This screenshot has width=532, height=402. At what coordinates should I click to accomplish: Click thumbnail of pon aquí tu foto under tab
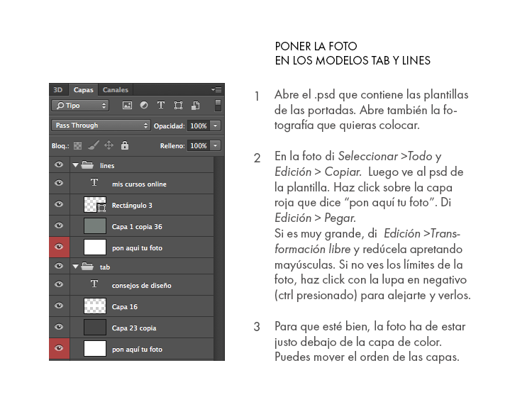[x=95, y=349]
